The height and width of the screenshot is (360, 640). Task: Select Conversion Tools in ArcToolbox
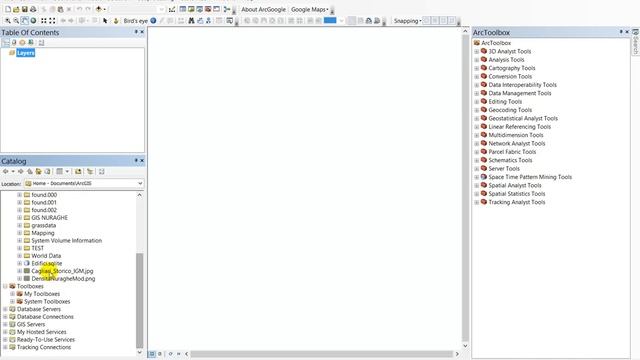[x=510, y=76]
